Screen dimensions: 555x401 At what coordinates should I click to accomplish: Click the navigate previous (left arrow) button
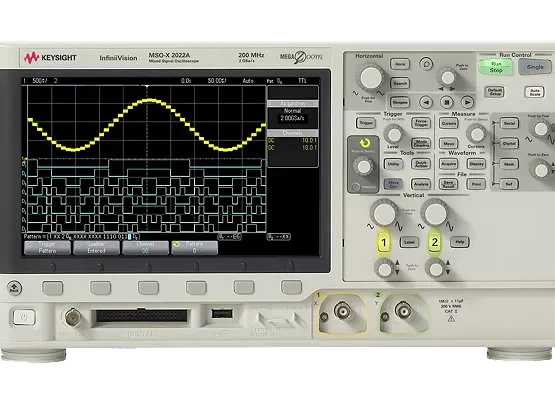point(426,102)
